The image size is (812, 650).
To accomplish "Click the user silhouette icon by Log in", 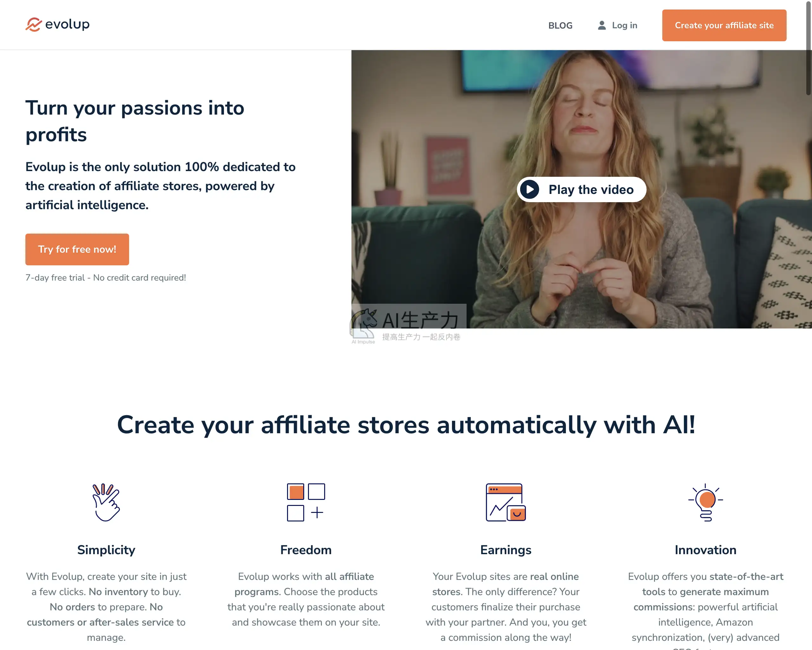I will (x=602, y=25).
